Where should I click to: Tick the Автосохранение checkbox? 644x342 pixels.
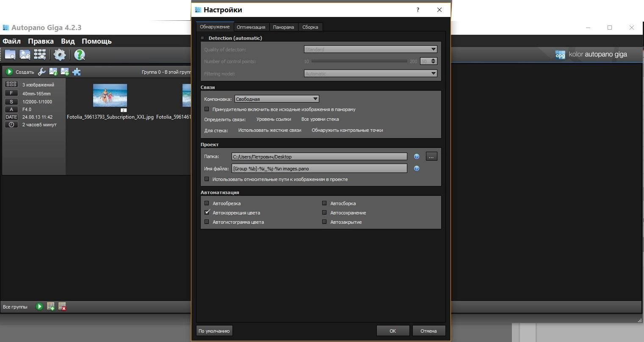point(324,212)
